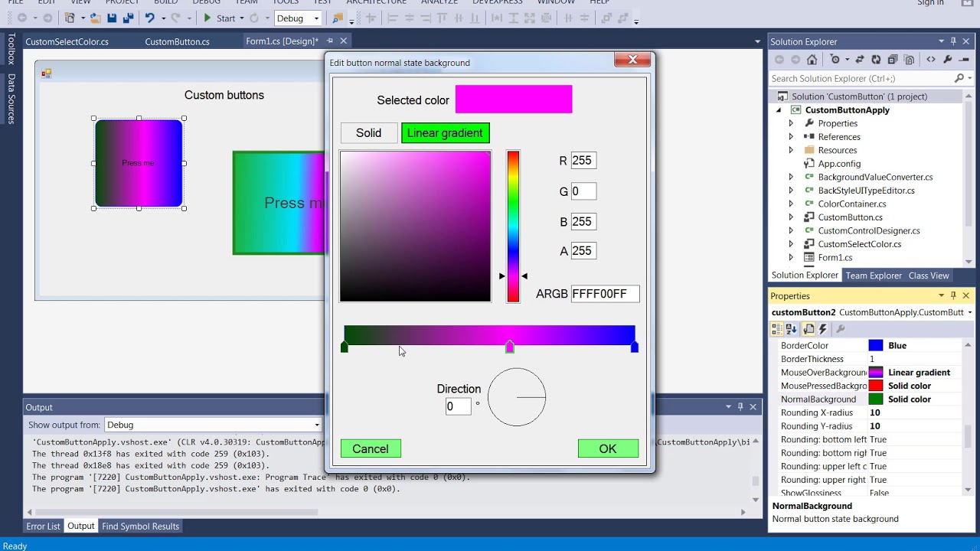Click Events lightning bolt icon
The height and width of the screenshot is (551, 980).
click(823, 329)
